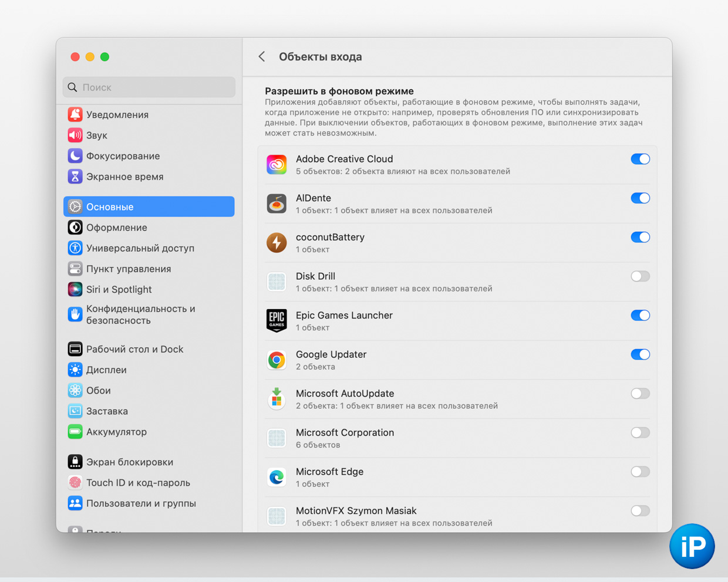This screenshot has height=582, width=728.
Task: Click the Siri и Spotlight icon
Action: (75, 289)
